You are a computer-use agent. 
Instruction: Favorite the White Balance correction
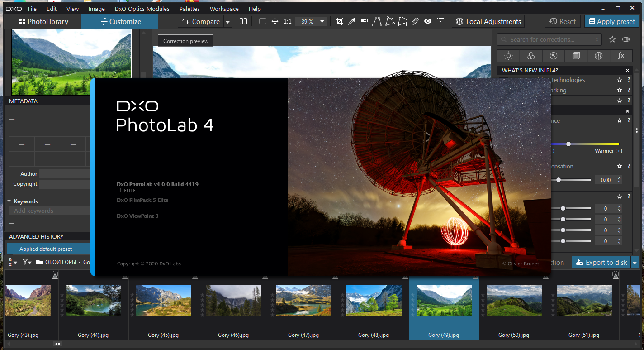coord(620,120)
